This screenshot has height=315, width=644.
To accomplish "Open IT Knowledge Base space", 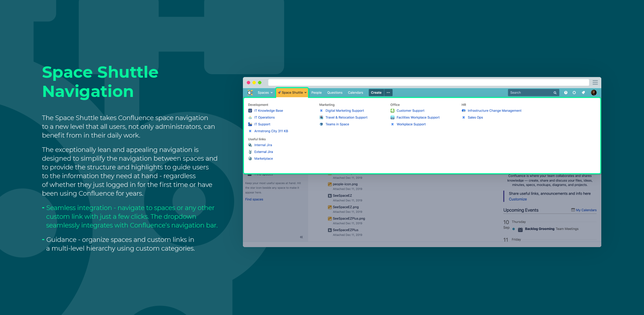I will point(268,111).
